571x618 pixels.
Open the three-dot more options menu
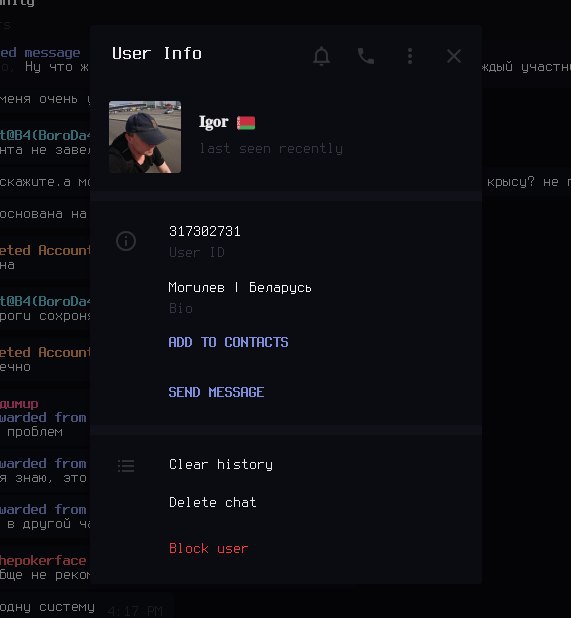[x=410, y=56]
